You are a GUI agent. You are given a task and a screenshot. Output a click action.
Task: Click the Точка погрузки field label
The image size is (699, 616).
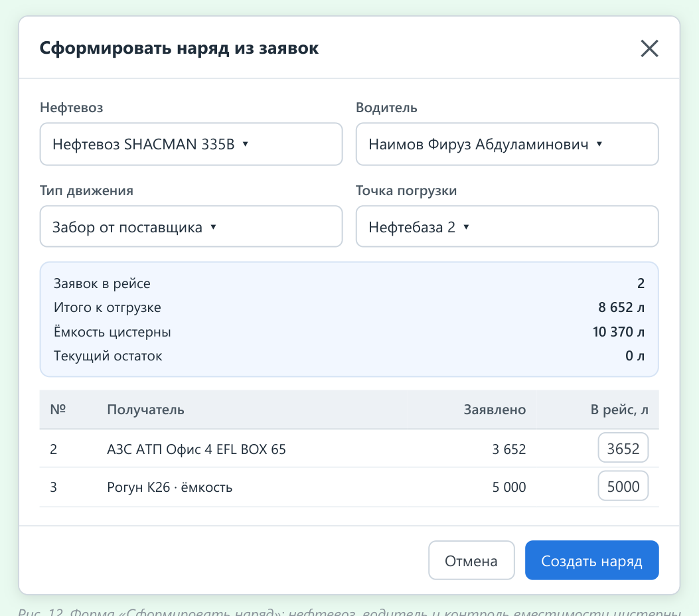coord(406,191)
